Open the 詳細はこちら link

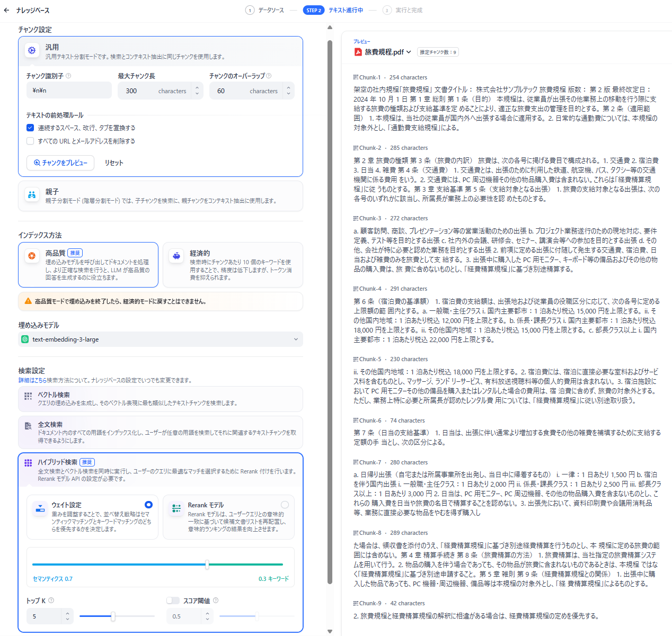point(32,380)
